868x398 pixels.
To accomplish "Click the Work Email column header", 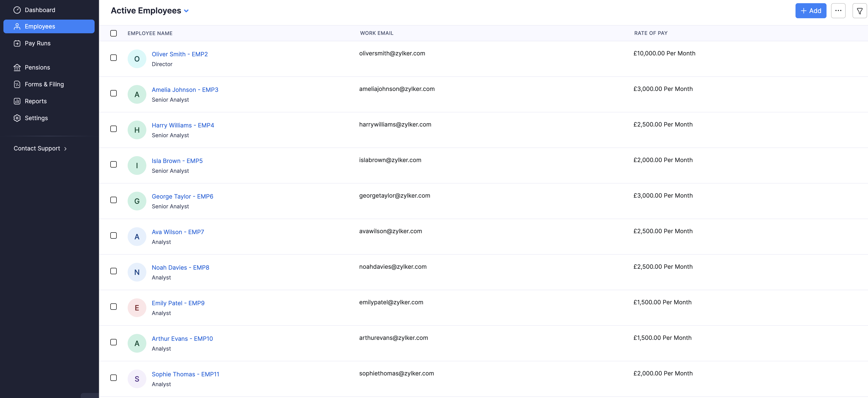I will (x=376, y=33).
